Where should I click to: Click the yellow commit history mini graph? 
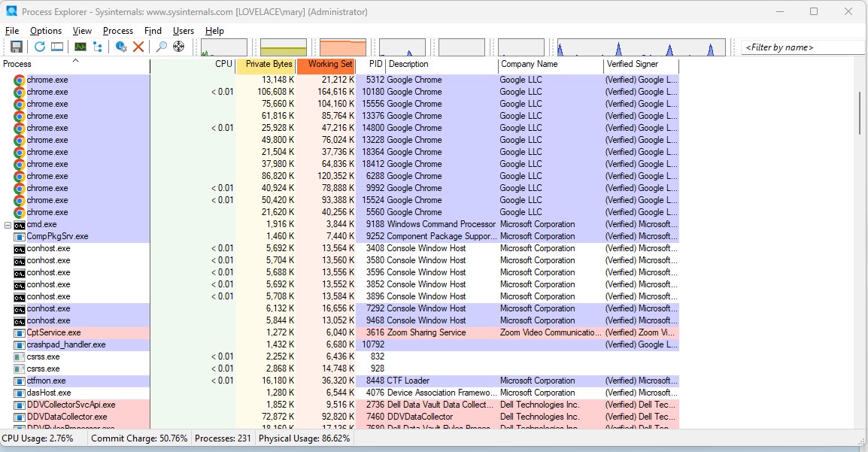(x=284, y=47)
